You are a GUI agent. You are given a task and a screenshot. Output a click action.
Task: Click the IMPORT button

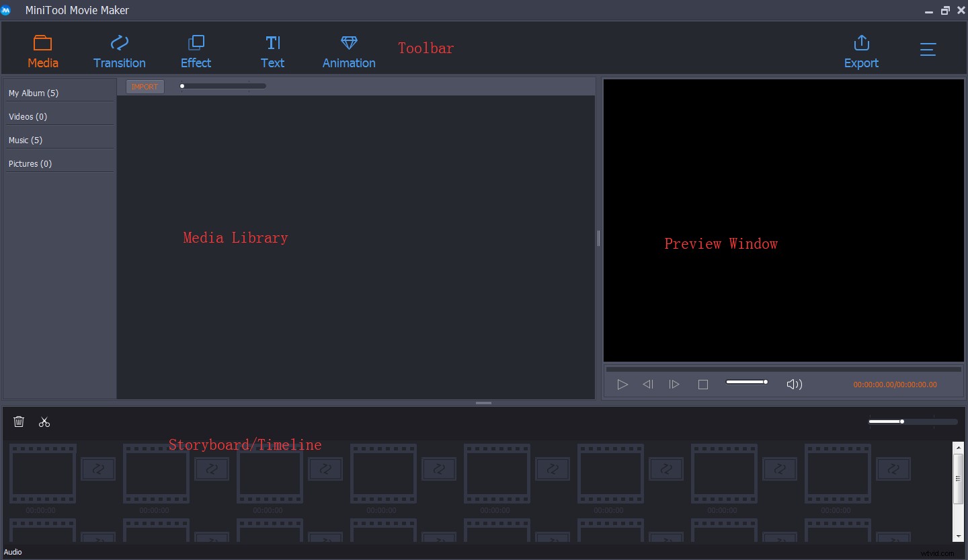(x=145, y=86)
